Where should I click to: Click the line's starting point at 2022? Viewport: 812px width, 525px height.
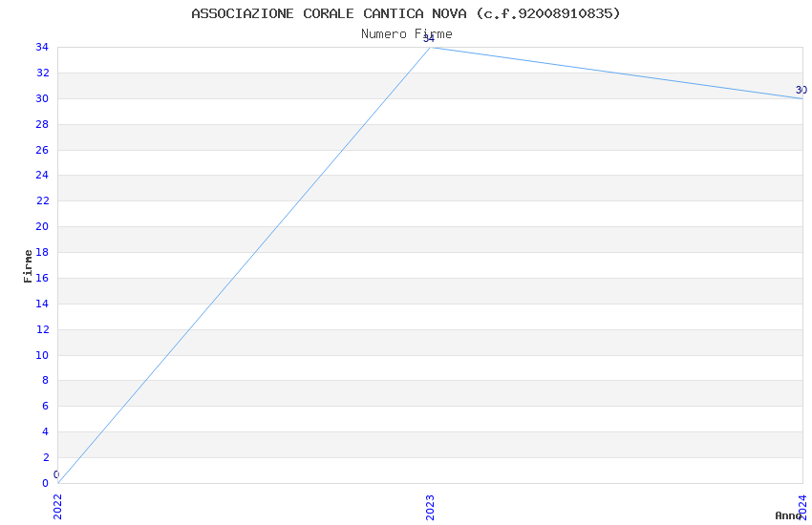point(58,483)
